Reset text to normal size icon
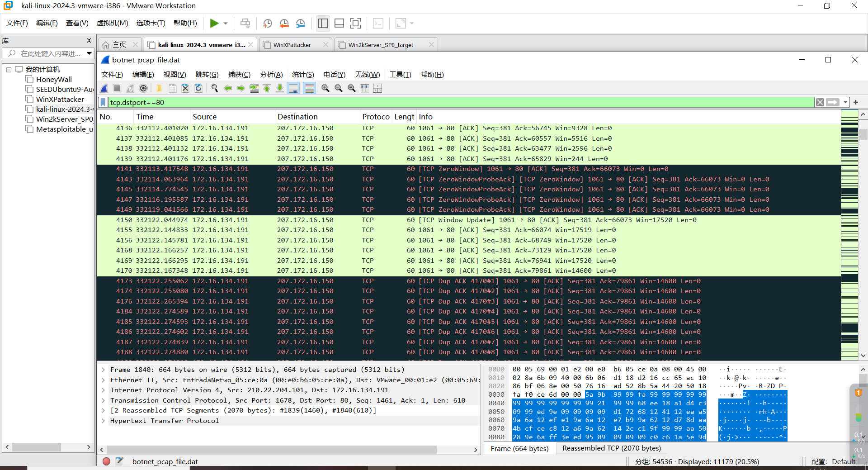Image resolution: width=868 pixels, height=470 pixels. click(x=352, y=88)
